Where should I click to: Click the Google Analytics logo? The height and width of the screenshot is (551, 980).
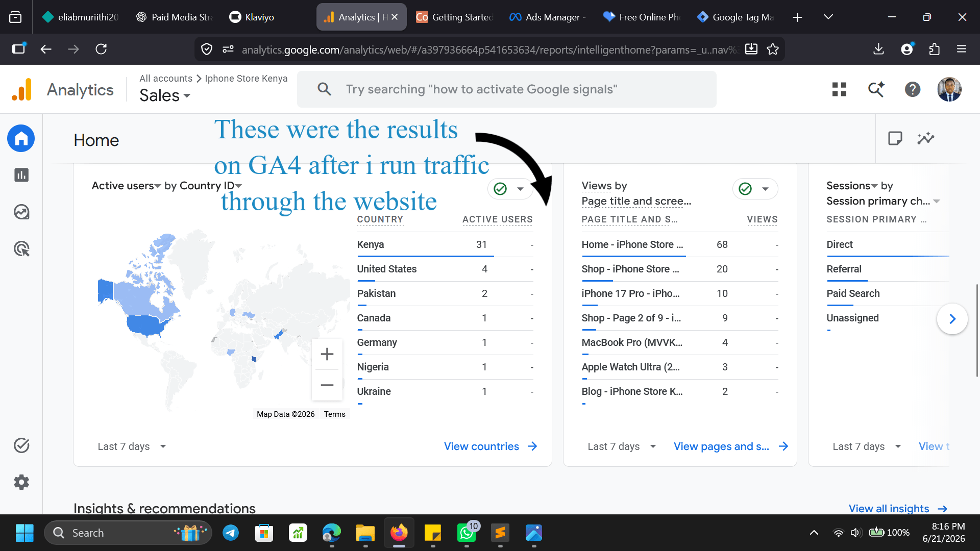tap(21, 89)
